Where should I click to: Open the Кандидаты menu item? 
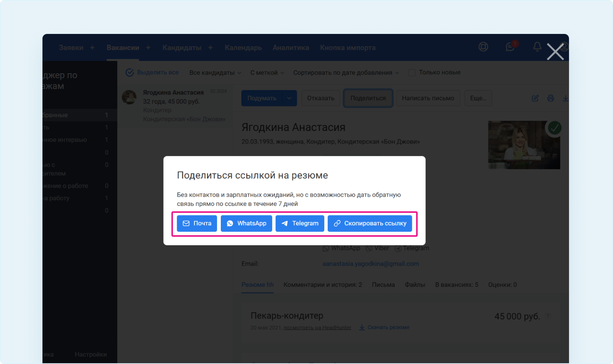182,48
